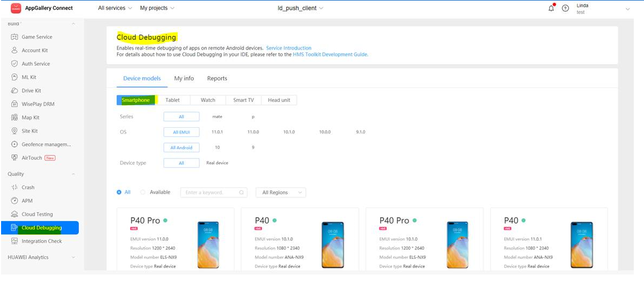Image resolution: width=644 pixels, height=282 pixels.
Task: Click the Drive Kit sidebar icon
Action: point(15,91)
